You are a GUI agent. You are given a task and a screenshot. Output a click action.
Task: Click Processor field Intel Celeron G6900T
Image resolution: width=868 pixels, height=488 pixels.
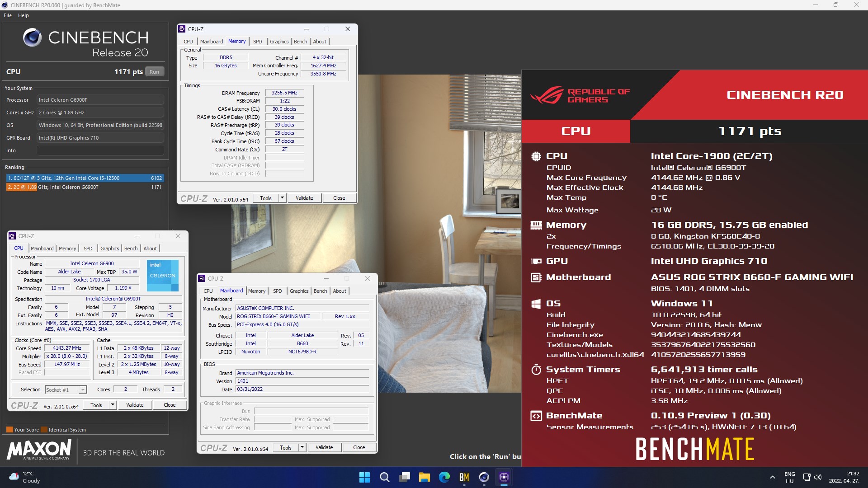[x=100, y=100]
